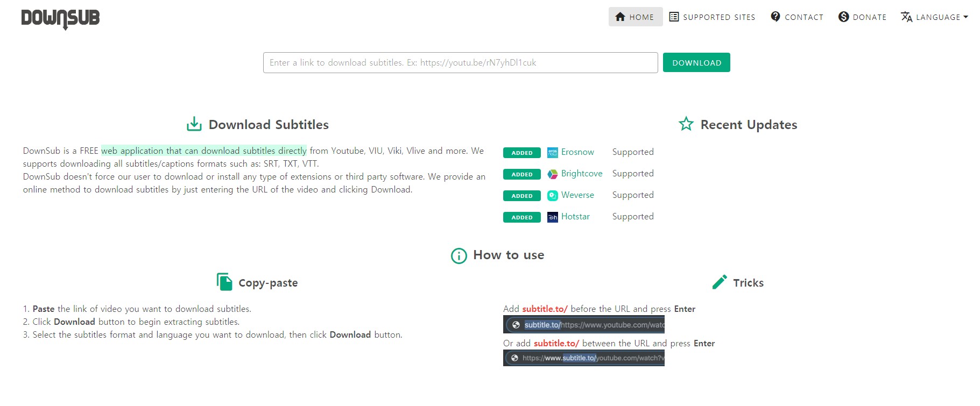
Task: Expand the Language dropdown arrow
Action: pos(966,17)
